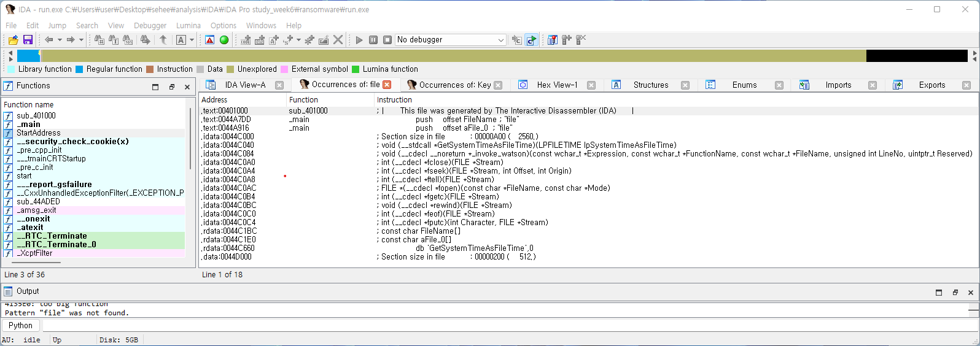980x346 pixels.
Task: Pause the process with the pause button
Action: (x=373, y=40)
